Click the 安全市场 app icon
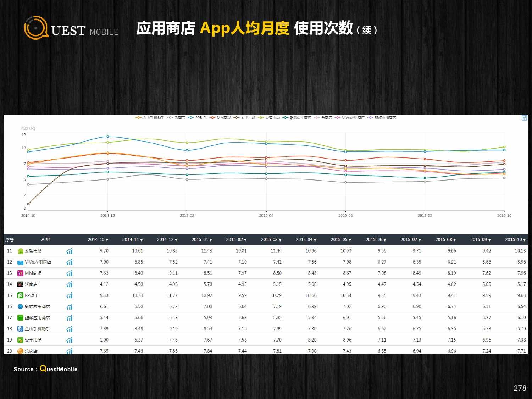The width and height of the screenshot is (532, 399). coord(20,340)
